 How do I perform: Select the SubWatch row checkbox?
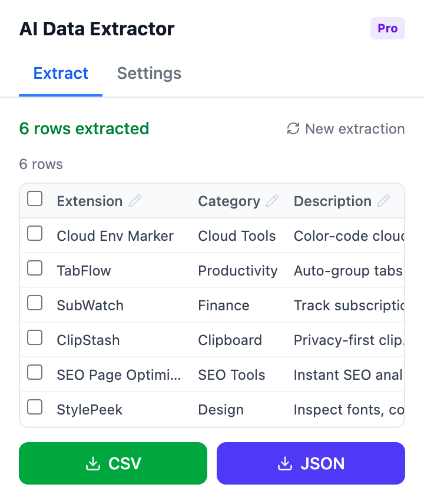pyautogui.click(x=35, y=303)
